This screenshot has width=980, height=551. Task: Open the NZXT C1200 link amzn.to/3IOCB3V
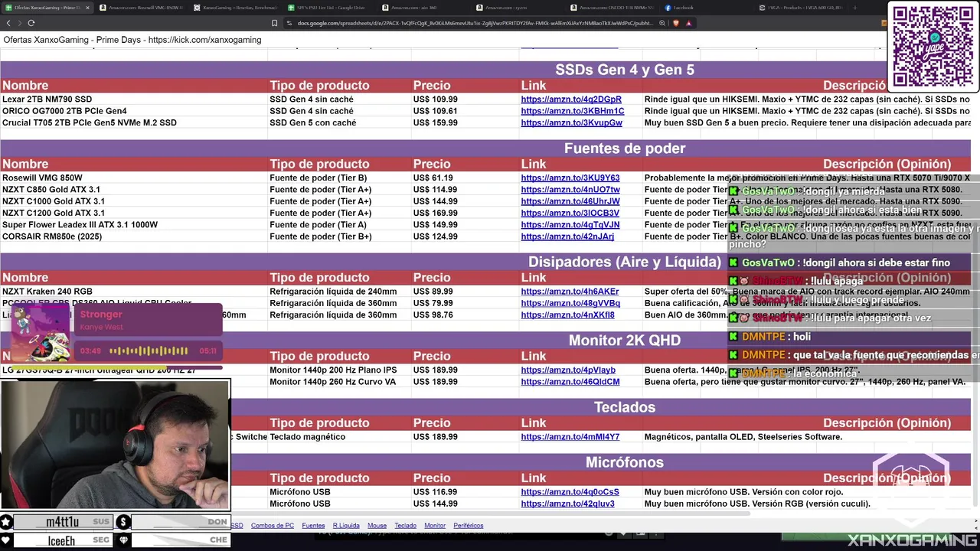[570, 213]
